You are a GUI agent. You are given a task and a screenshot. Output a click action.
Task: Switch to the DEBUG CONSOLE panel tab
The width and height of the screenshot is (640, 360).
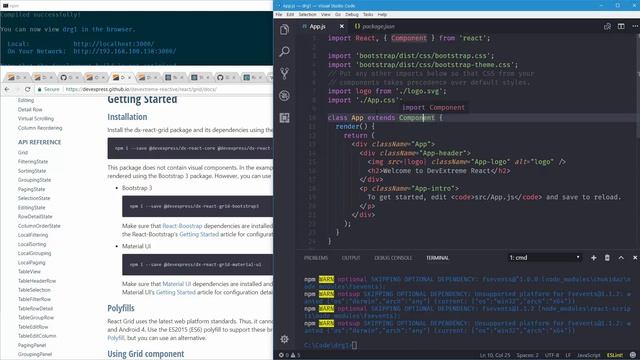tap(393, 258)
